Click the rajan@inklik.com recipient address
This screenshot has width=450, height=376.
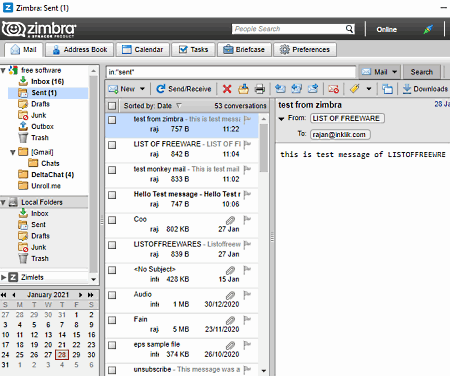[x=340, y=134]
